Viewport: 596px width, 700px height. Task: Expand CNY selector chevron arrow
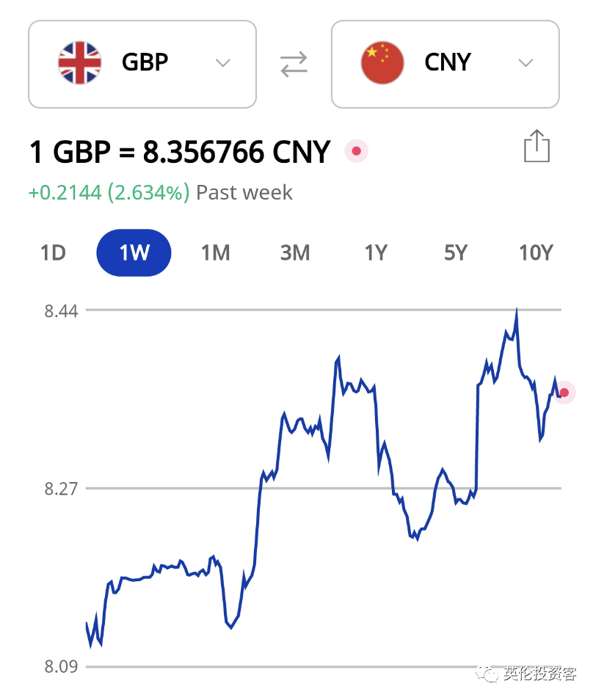526,63
